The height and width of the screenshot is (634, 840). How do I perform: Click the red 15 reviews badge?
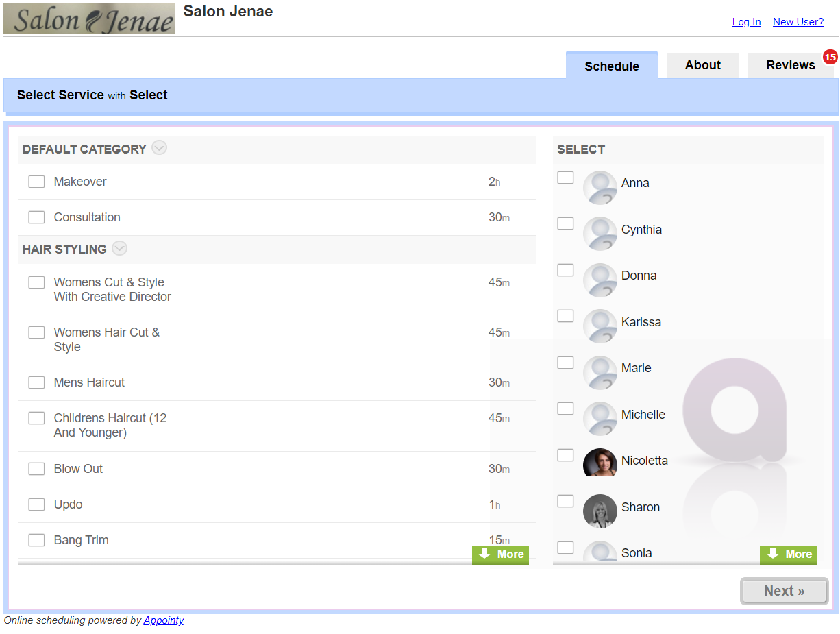pyautogui.click(x=830, y=57)
